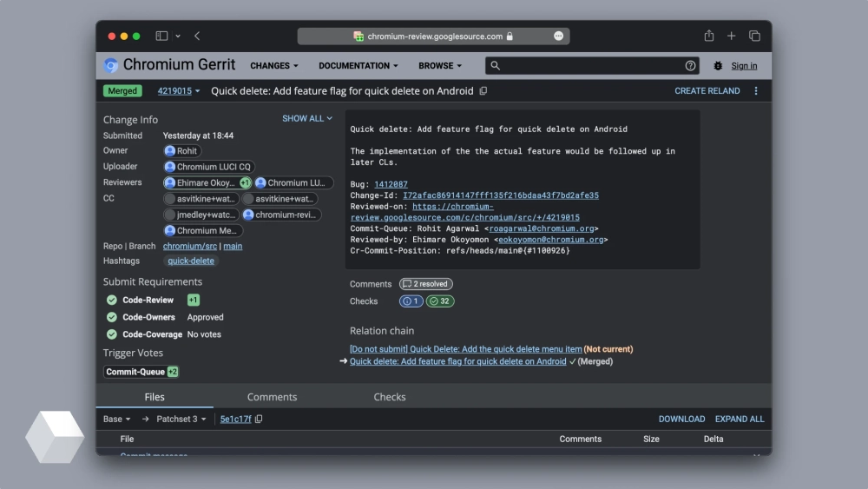Show Safari tab overview
868x489 pixels.
click(754, 36)
